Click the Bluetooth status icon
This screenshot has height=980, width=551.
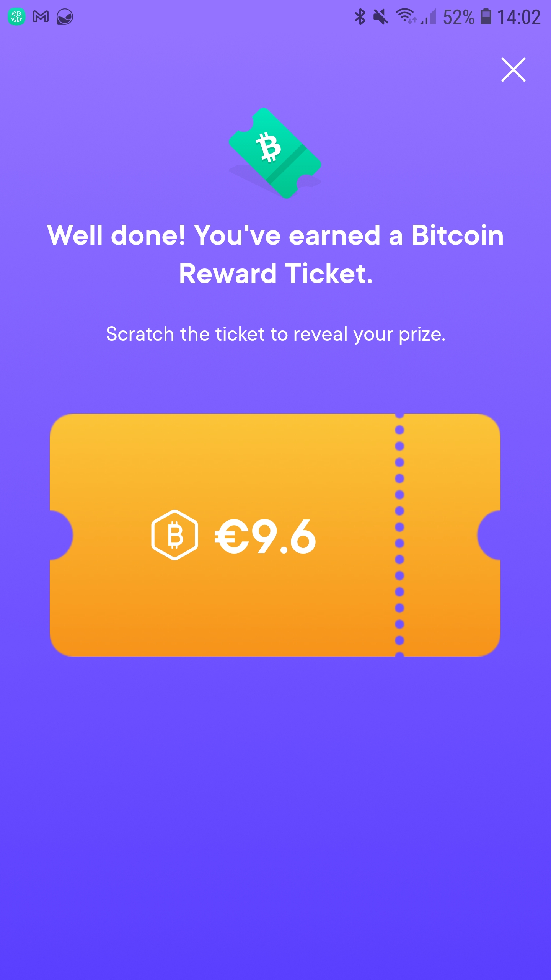[360, 17]
